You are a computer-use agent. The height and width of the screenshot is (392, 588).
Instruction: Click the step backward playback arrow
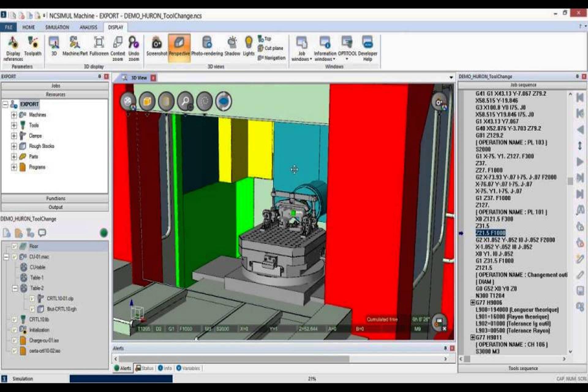580,130
